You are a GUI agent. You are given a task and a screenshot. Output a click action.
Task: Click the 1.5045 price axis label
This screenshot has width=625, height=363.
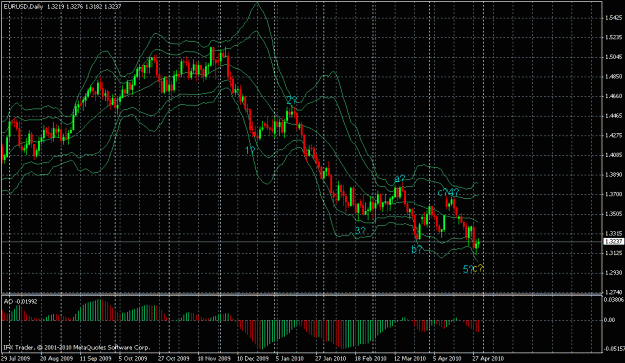(x=613, y=57)
